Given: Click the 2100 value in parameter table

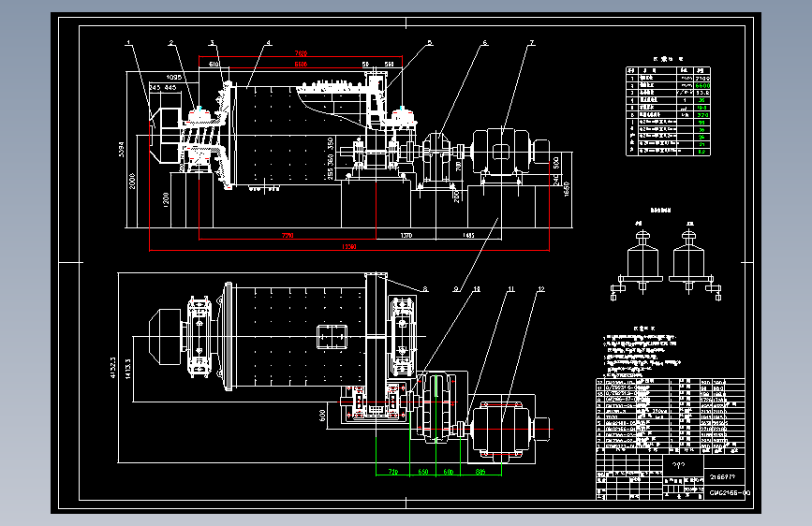Looking at the screenshot, I should 702,79.
